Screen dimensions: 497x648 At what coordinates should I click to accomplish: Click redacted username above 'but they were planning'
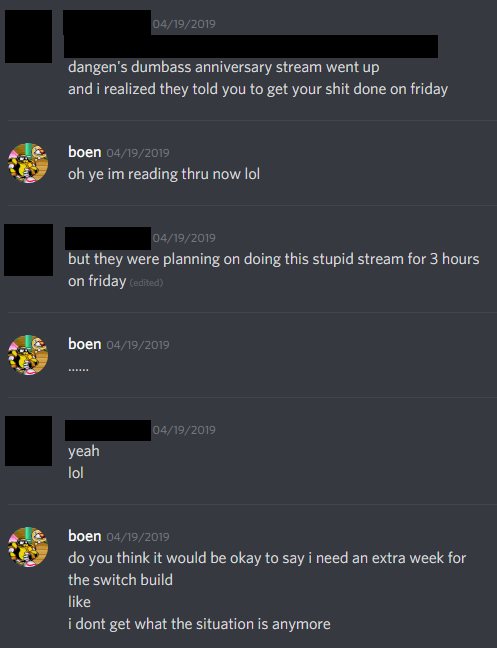pos(108,238)
